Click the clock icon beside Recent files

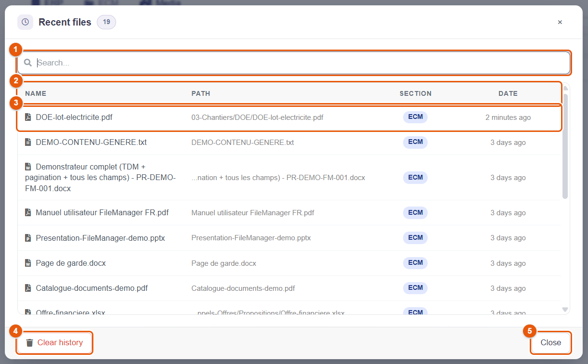coord(25,22)
